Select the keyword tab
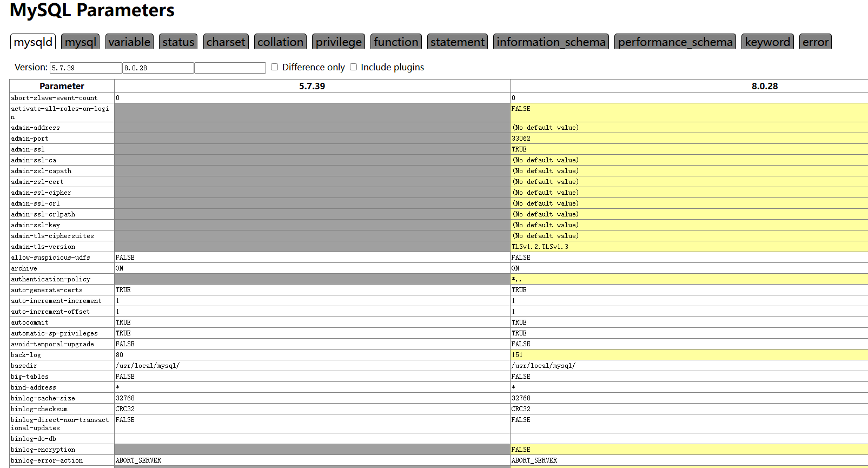The image size is (868, 468). click(x=767, y=42)
